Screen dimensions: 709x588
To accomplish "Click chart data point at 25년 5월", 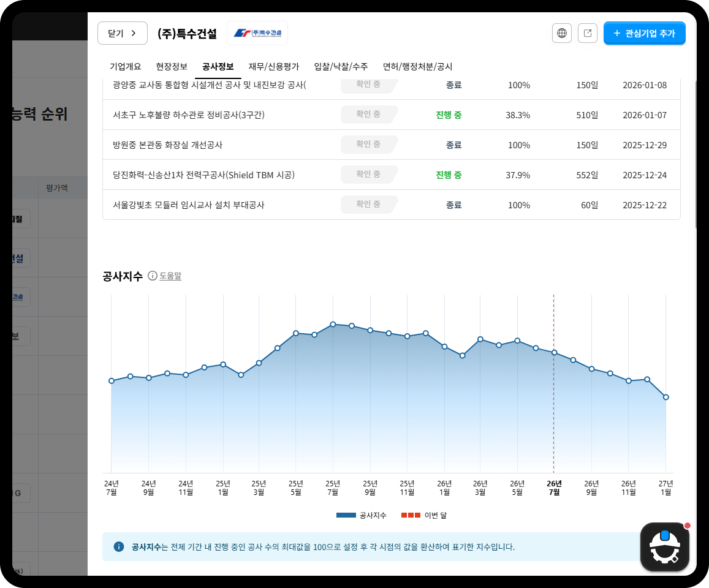I will [x=296, y=333].
